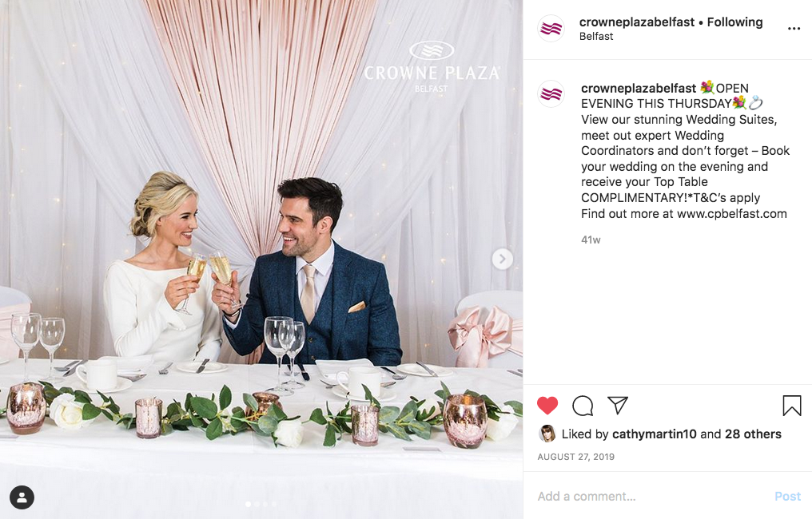Show tagged people on the photo

(22, 497)
